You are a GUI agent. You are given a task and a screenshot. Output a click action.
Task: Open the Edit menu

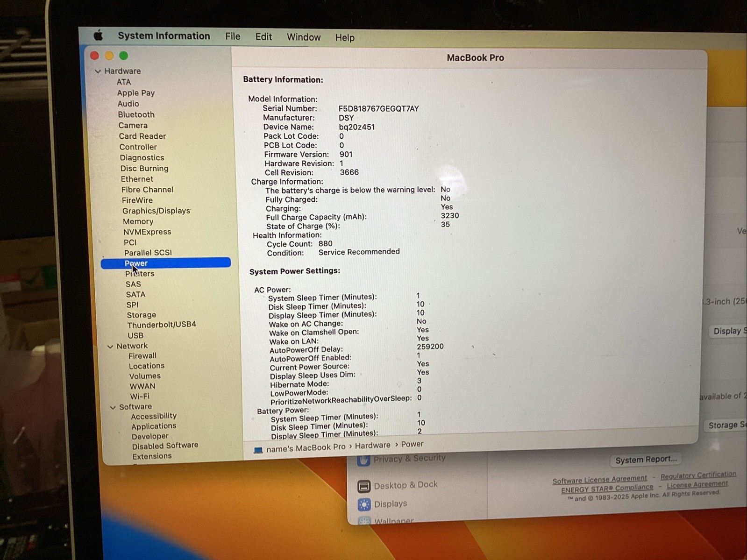pyautogui.click(x=263, y=37)
